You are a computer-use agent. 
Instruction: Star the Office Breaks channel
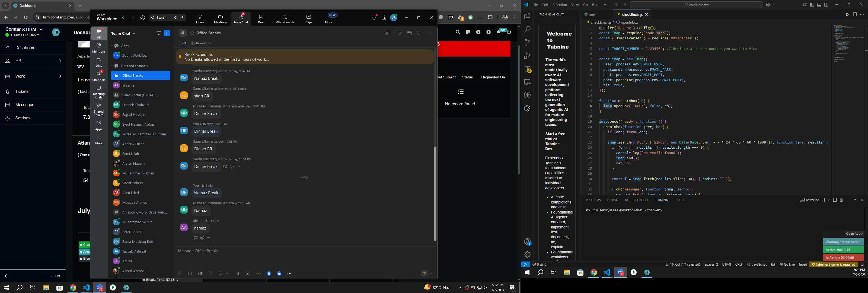click(x=192, y=33)
